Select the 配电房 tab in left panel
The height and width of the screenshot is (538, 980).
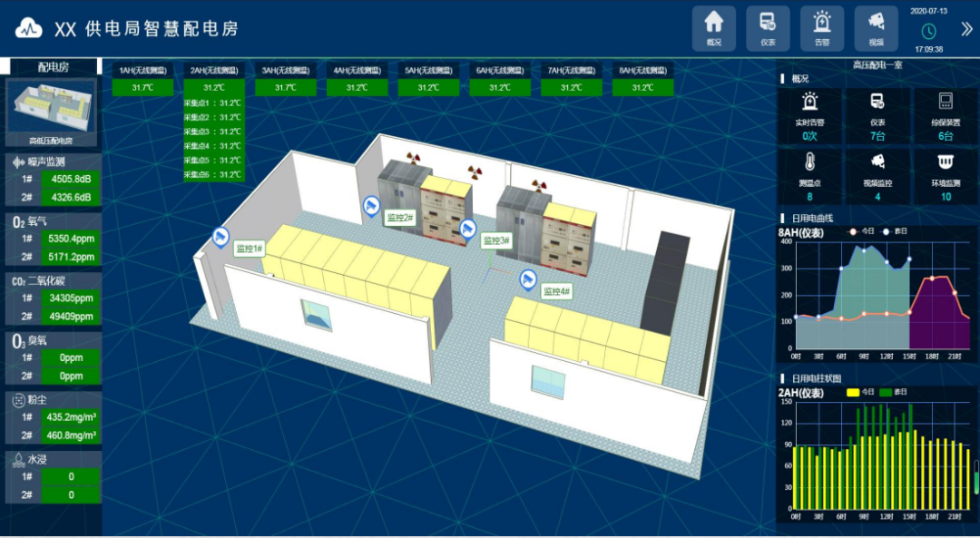(53, 67)
